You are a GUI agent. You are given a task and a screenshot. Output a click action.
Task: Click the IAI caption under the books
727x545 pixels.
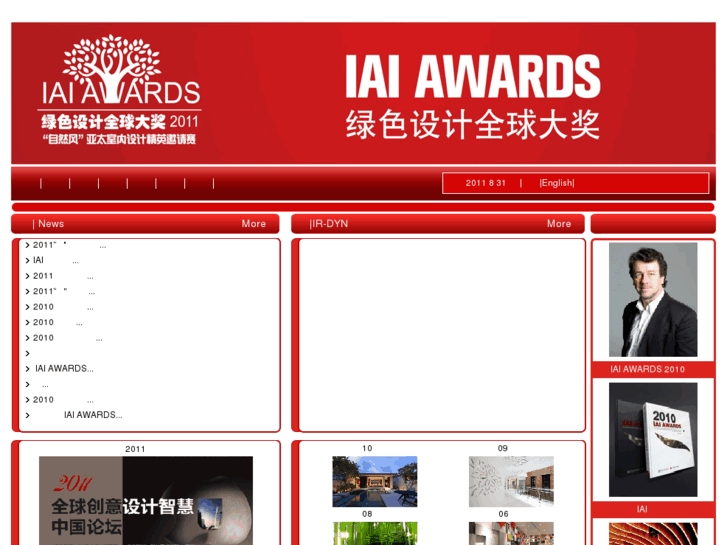tap(642, 509)
